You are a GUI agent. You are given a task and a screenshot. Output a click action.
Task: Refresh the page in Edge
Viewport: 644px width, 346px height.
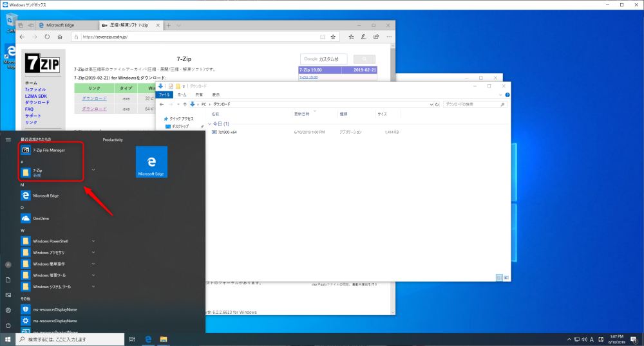[x=47, y=37]
